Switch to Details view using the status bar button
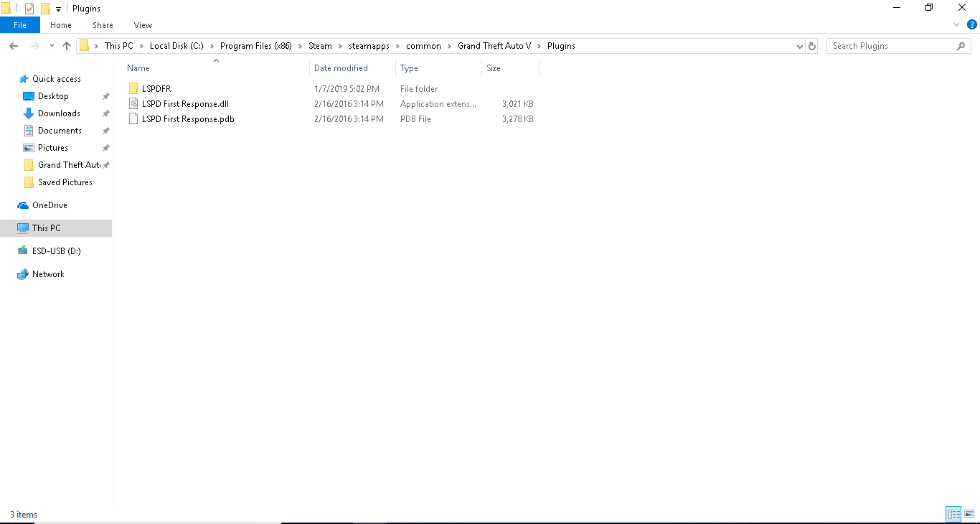This screenshot has width=980, height=524. (x=953, y=514)
